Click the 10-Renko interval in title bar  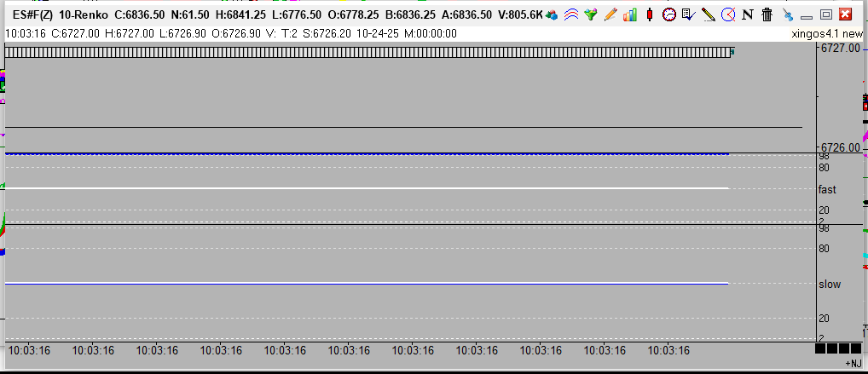pyautogui.click(x=83, y=14)
